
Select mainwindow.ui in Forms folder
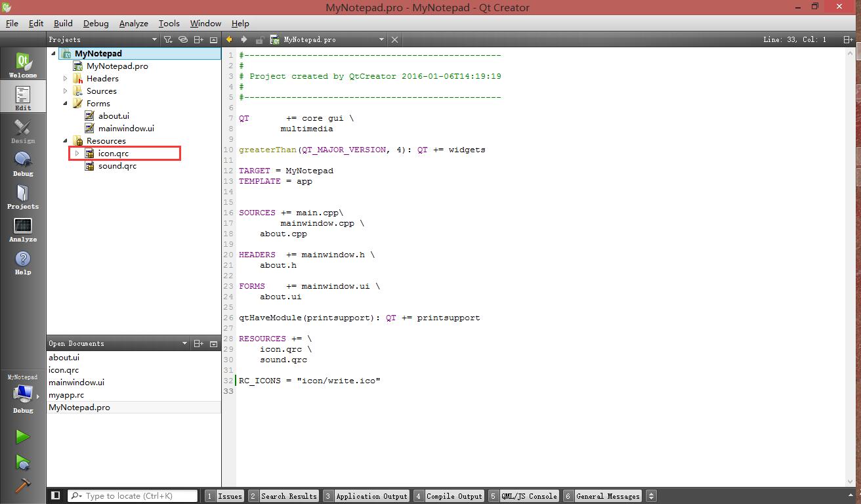point(126,129)
